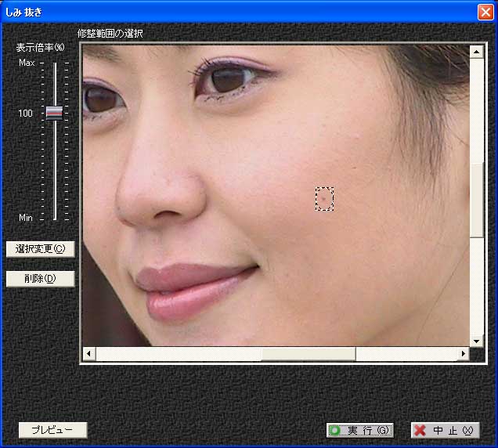Click the zoom slider handle at 100
The width and height of the screenshot is (498, 448).
pyautogui.click(x=54, y=113)
